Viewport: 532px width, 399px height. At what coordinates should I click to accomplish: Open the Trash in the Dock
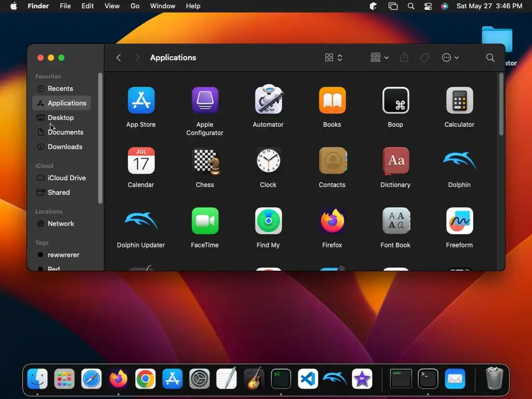495,378
